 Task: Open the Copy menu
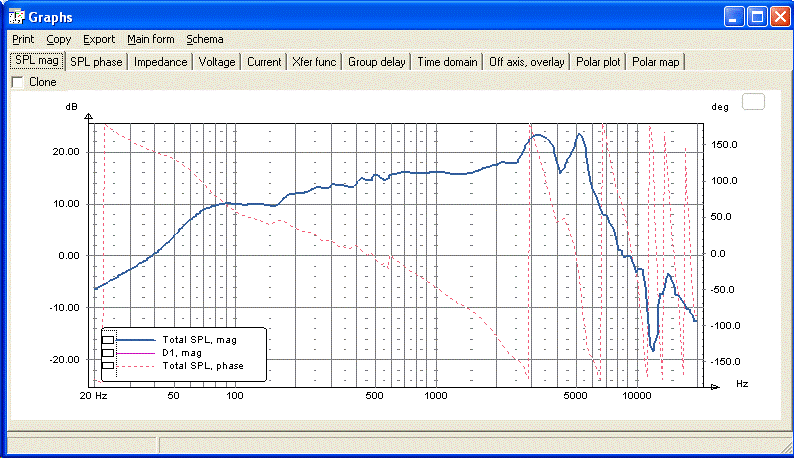[59, 40]
